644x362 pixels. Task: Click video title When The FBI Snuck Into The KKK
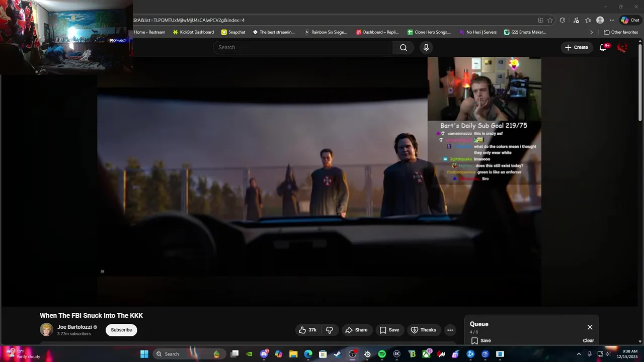pos(92,316)
